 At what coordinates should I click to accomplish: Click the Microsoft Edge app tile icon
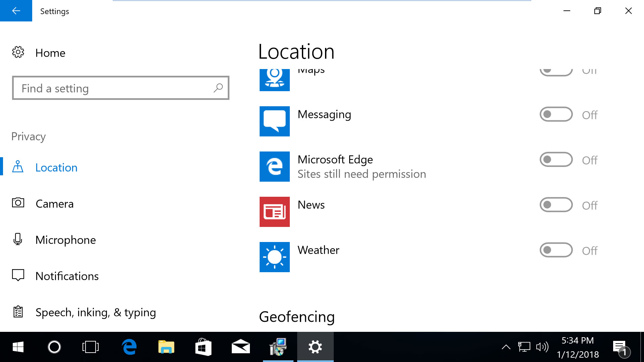coord(274,167)
